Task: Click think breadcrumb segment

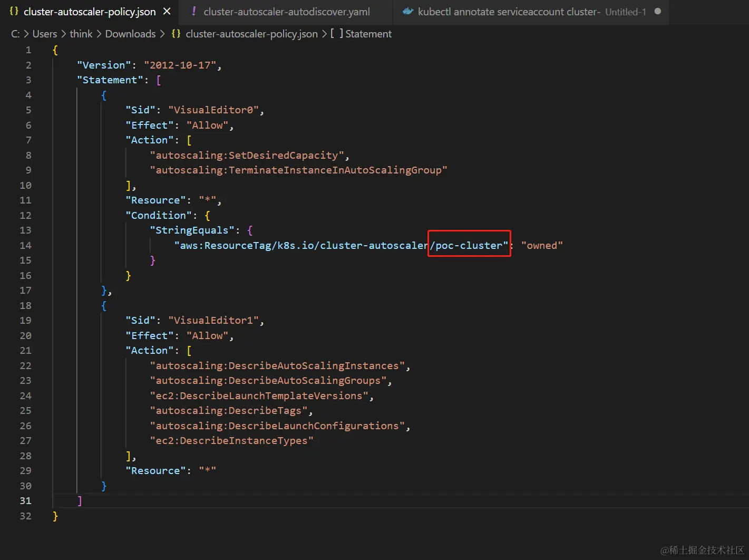Action: point(81,34)
